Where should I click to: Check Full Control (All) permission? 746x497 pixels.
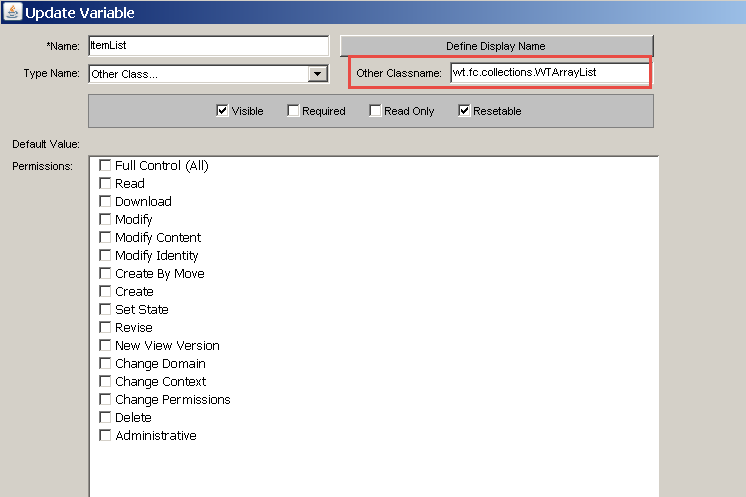(x=105, y=166)
